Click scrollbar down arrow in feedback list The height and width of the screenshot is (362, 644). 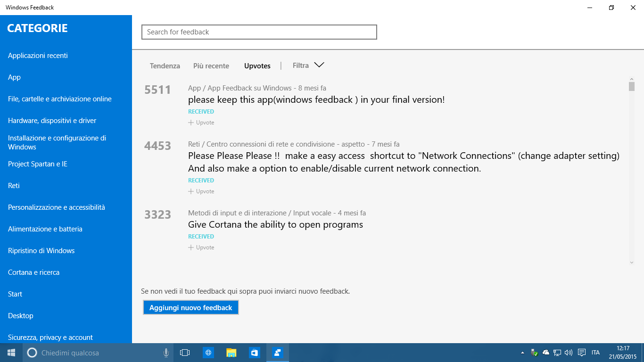(x=632, y=263)
